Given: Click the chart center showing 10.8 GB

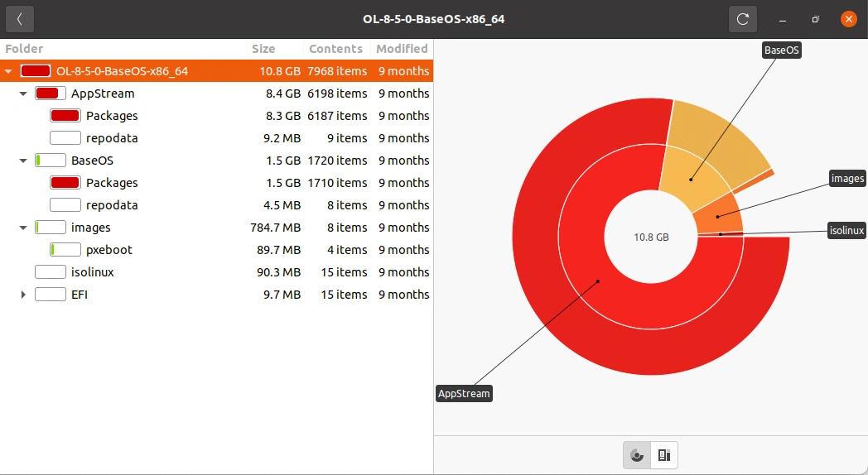Looking at the screenshot, I should (651, 237).
